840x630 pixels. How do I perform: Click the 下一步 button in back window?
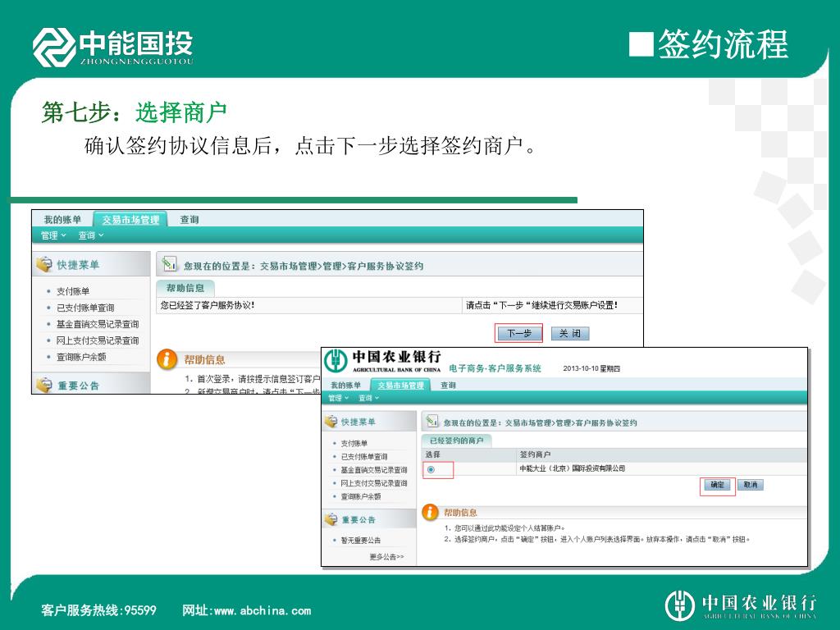click(518, 333)
